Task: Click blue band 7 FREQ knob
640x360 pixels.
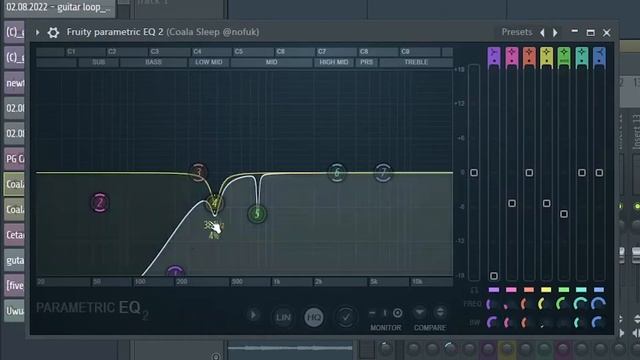Action: pyautogui.click(x=598, y=304)
